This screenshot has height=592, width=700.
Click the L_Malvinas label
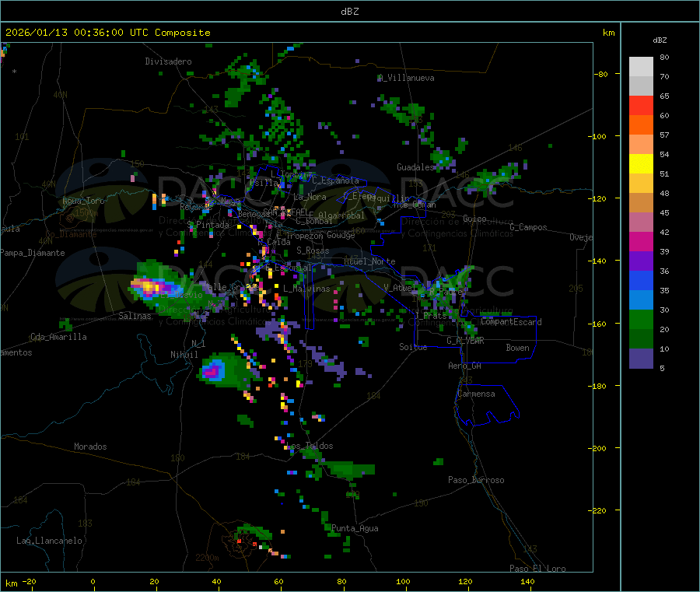(x=306, y=289)
